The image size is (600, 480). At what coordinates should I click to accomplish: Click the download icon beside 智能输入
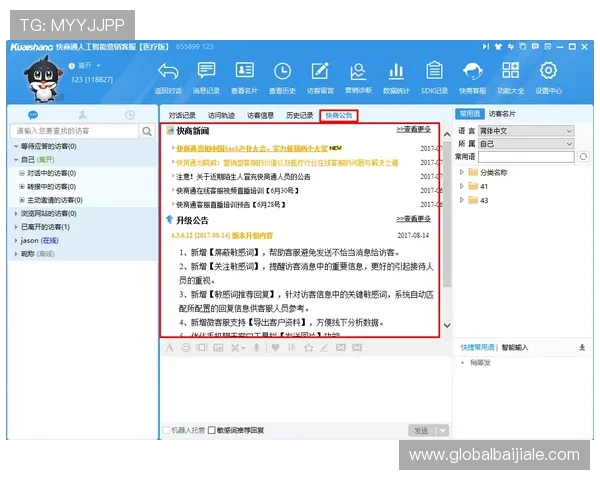(582, 347)
